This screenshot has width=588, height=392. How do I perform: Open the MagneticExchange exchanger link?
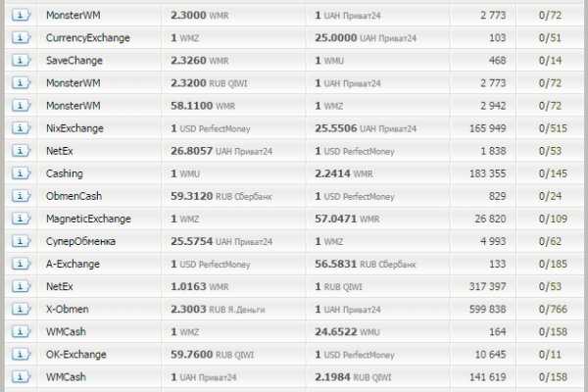pos(88,219)
